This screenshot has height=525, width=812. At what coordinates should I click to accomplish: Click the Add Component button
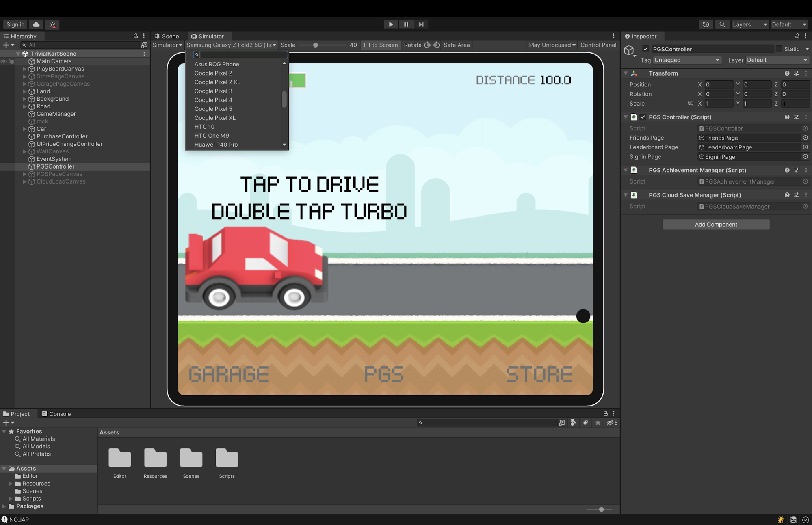tap(716, 224)
